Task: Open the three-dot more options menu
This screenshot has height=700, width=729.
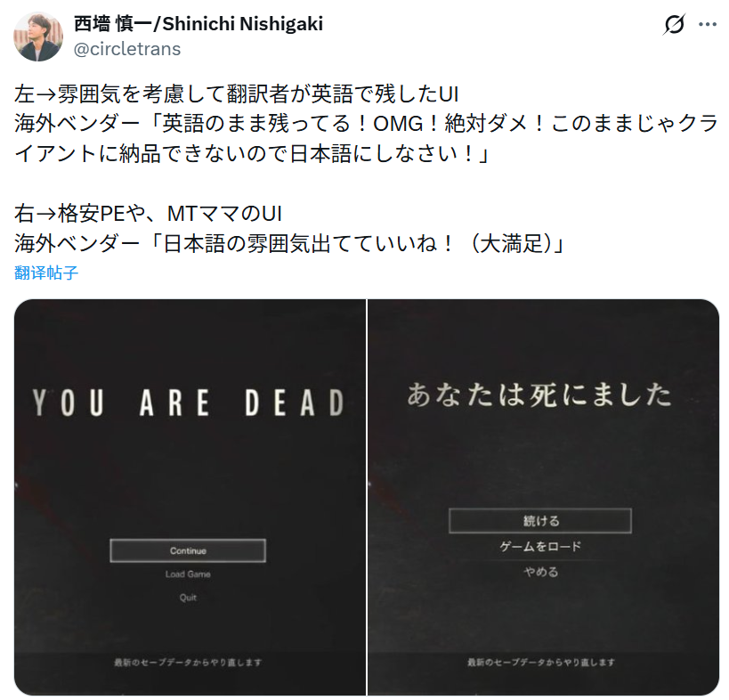Action: (x=707, y=24)
